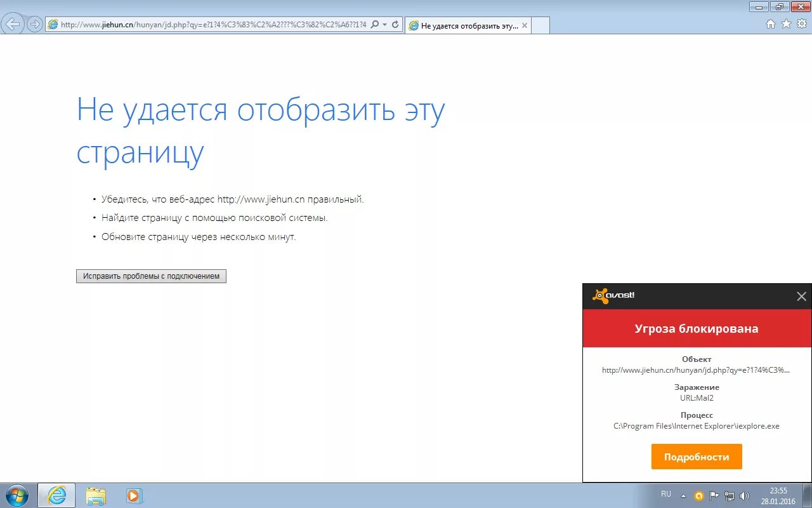This screenshot has width=812, height=508.
Task: Open the Home page icon
Action: [x=771, y=24]
